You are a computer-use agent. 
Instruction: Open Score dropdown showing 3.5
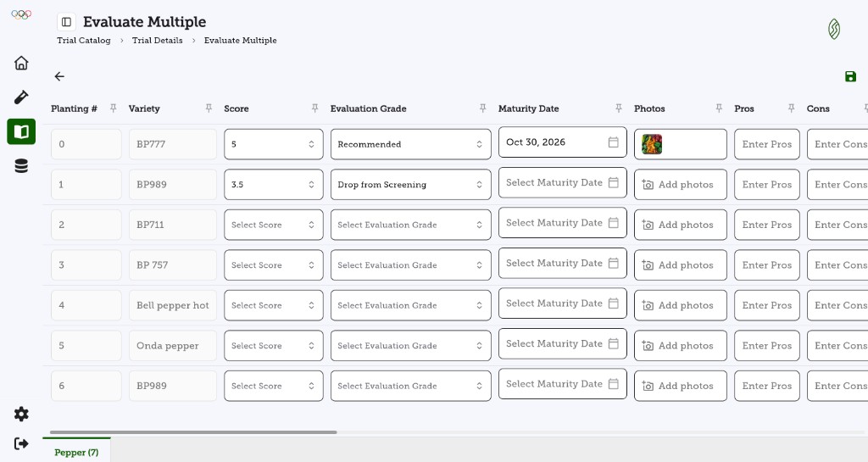(274, 185)
